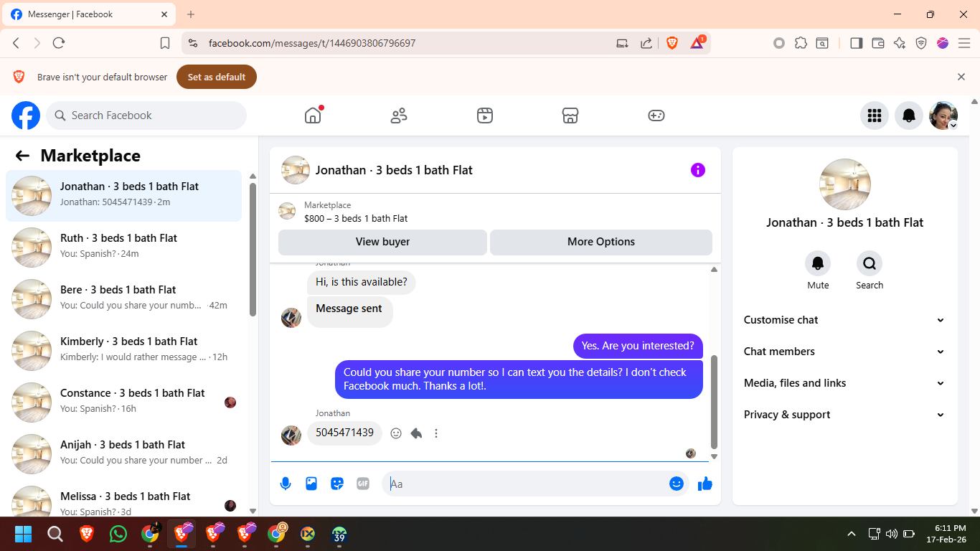
Task: Open the account profile picture menu
Action: (x=943, y=116)
